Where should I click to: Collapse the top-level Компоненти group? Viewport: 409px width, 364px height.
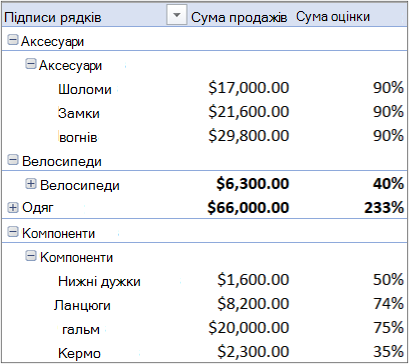tap(12, 232)
